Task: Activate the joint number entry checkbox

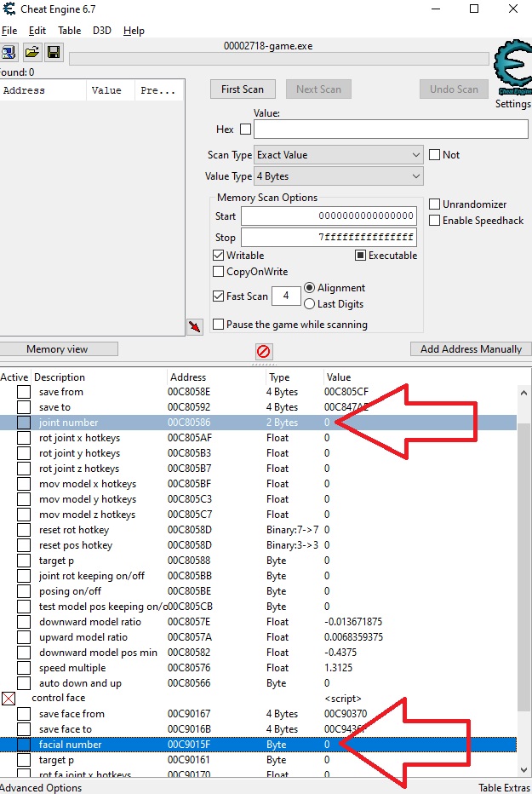Action: (x=24, y=423)
